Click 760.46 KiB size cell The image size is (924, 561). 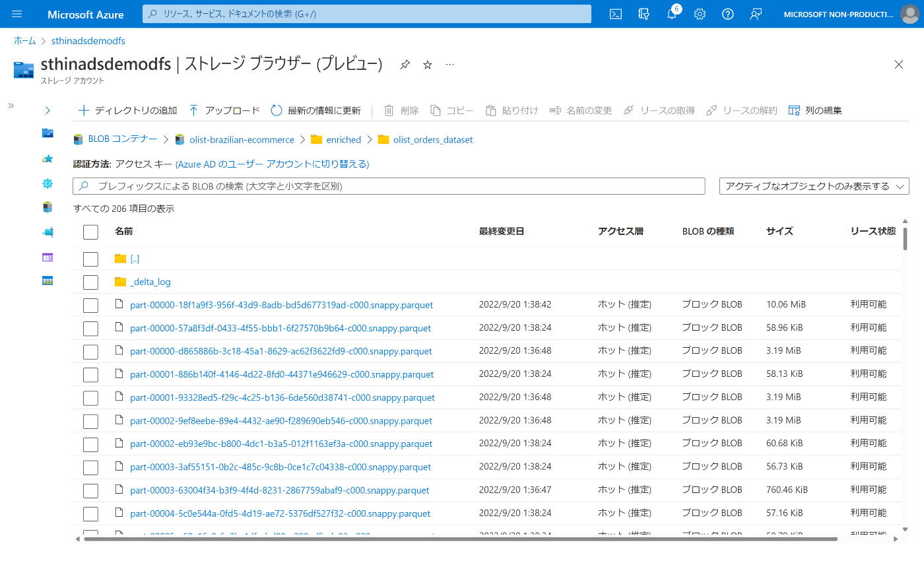pyautogui.click(x=787, y=490)
